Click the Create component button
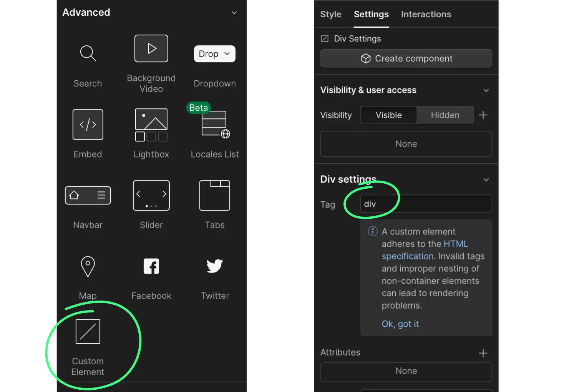 406,58
